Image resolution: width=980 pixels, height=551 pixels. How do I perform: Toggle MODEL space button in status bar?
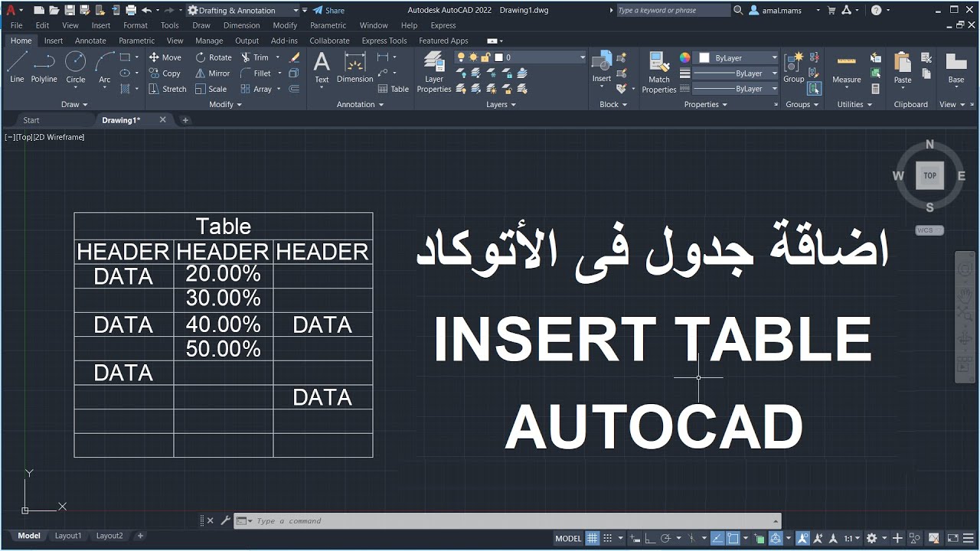(568, 538)
